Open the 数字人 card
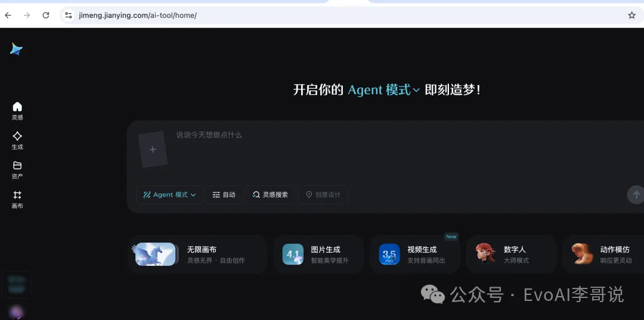 coord(512,254)
